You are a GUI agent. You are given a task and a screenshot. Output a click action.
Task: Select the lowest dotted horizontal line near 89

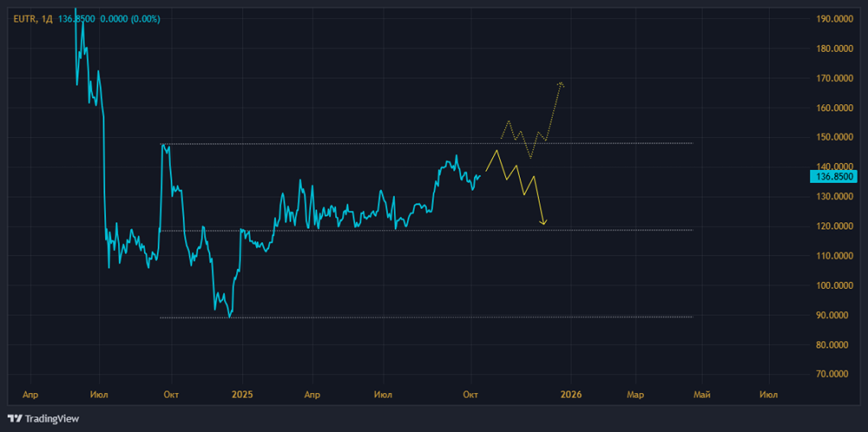pyautogui.click(x=434, y=317)
